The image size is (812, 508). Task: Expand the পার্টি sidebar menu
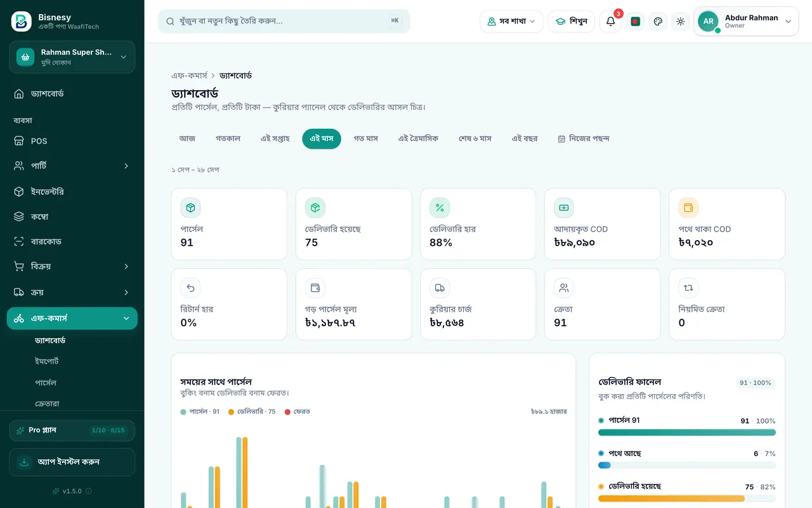tap(72, 166)
